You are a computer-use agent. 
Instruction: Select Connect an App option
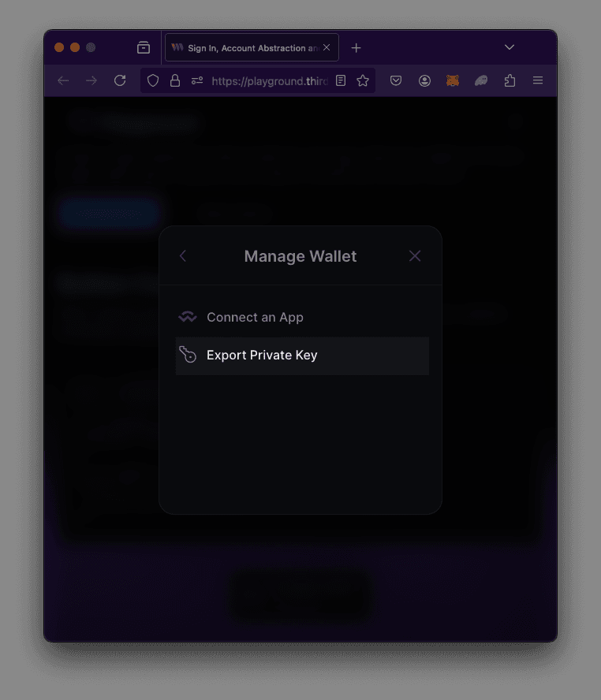coord(302,318)
